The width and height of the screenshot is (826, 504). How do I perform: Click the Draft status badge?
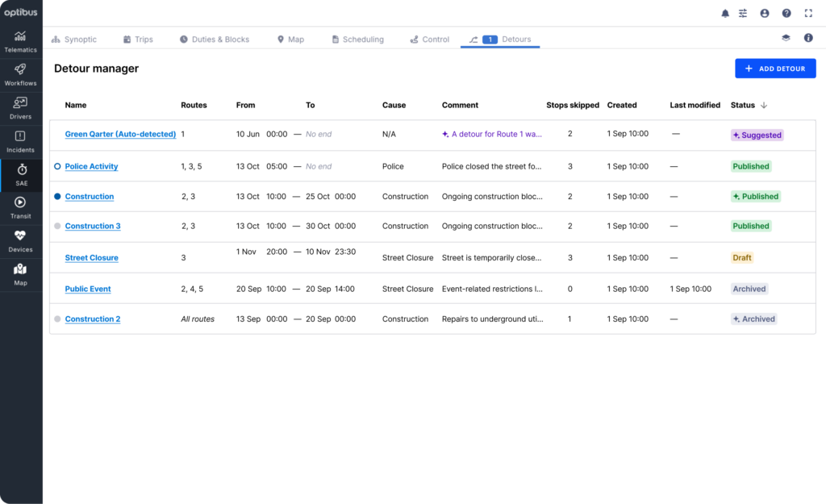click(742, 257)
